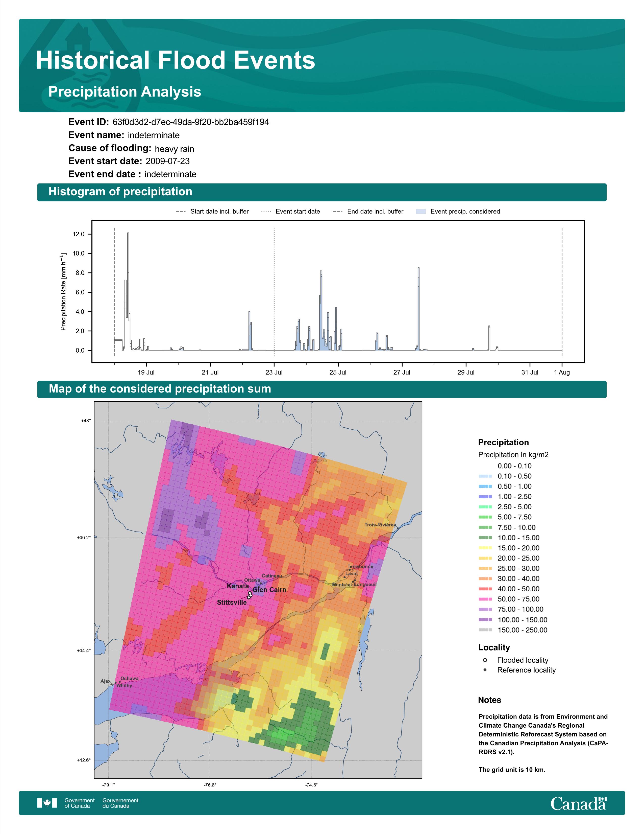Click the Start date incl. buffer legend entry

212,212
